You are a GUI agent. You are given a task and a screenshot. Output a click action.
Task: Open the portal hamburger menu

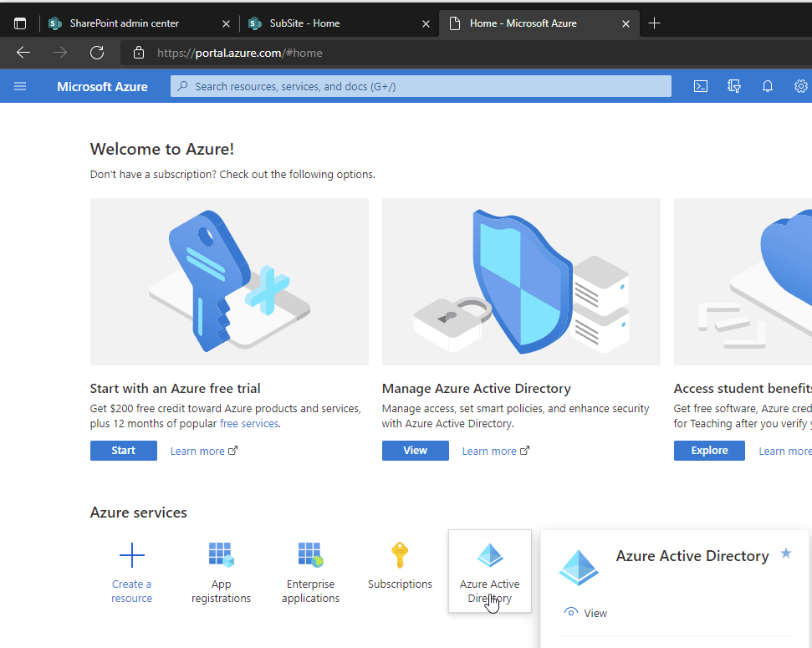20,86
